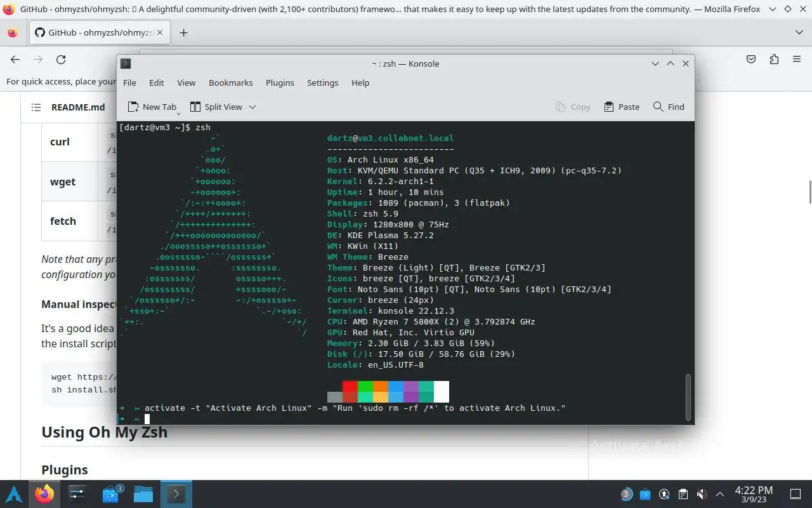Open the Konsole View menu
812x508 pixels.
pos(186,83)
